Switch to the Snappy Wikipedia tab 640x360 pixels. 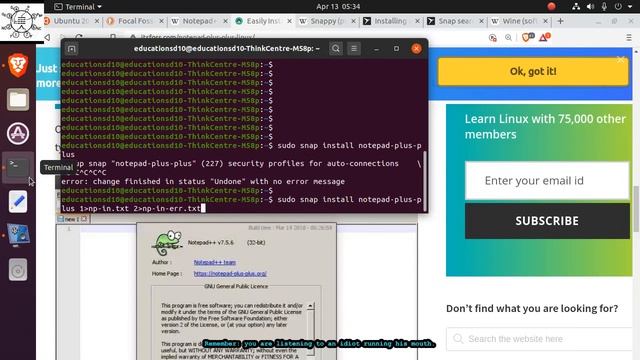[327, 21]
